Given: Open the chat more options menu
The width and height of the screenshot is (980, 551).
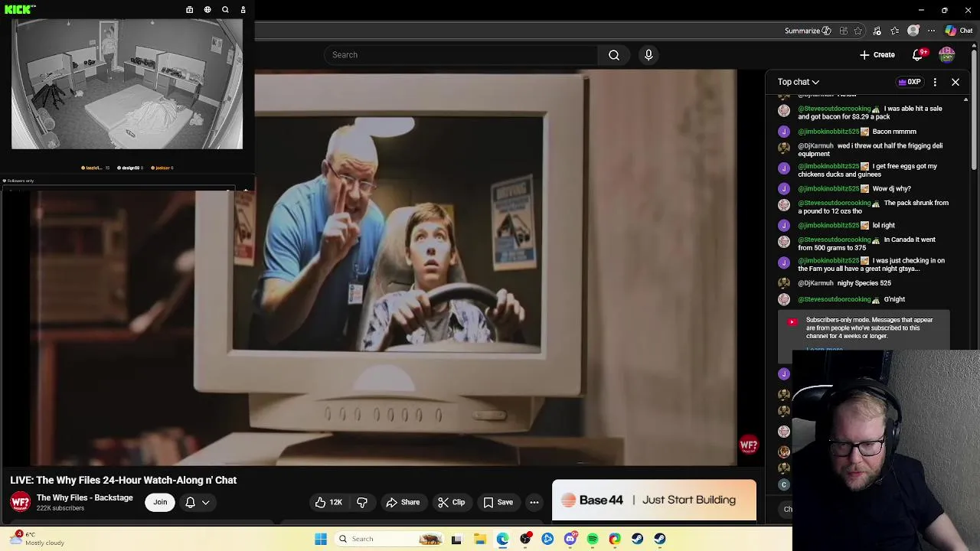Looking at the screenshot, I should pyautogui.click(x=935, y=82).
